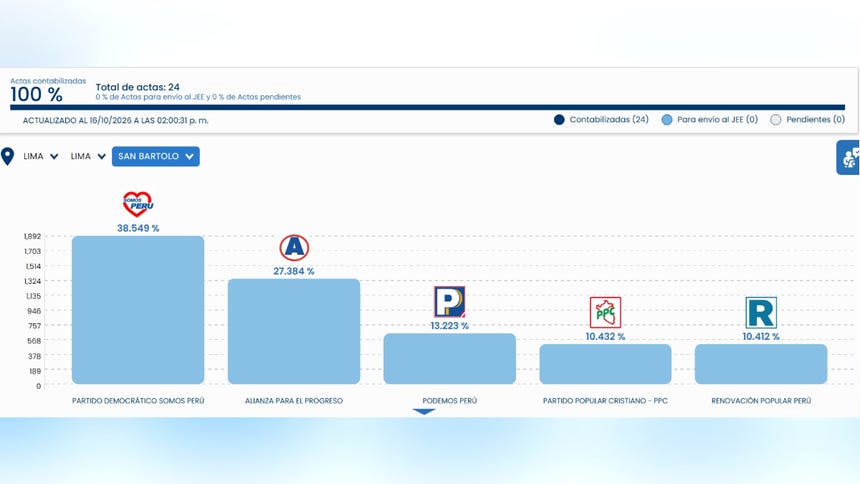Viewport: 860px width, 484px height.
Task: Click the ALIANZA PARA EL PROGRESO axis label
Action: [294, 401]
